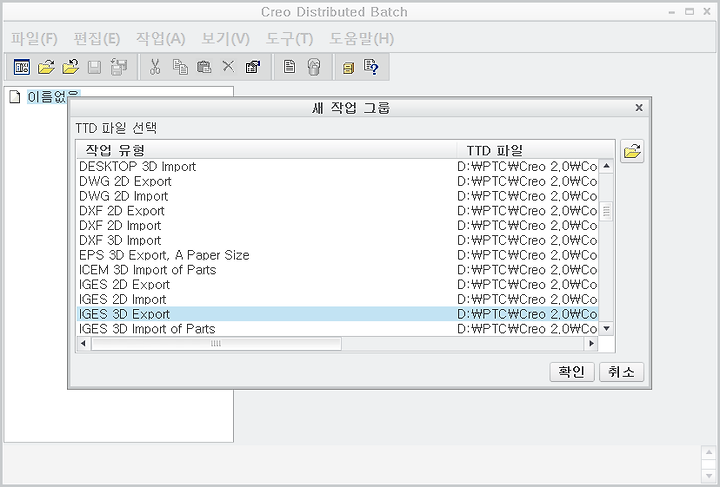Select ICEM 3D Import of Parts

(x=338, y=269)
